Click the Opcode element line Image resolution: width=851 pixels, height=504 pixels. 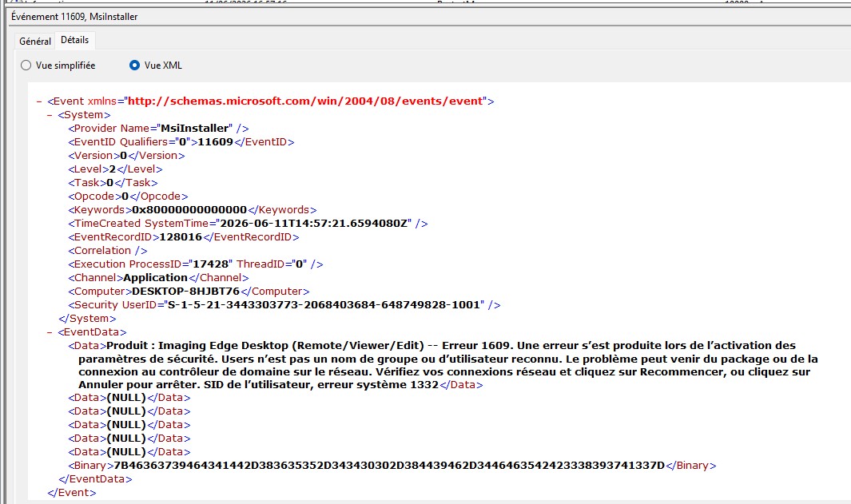128,196
